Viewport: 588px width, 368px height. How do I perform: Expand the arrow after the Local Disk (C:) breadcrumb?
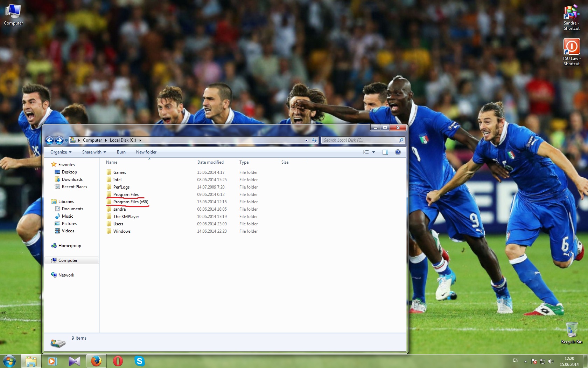[x=140, y=140]
